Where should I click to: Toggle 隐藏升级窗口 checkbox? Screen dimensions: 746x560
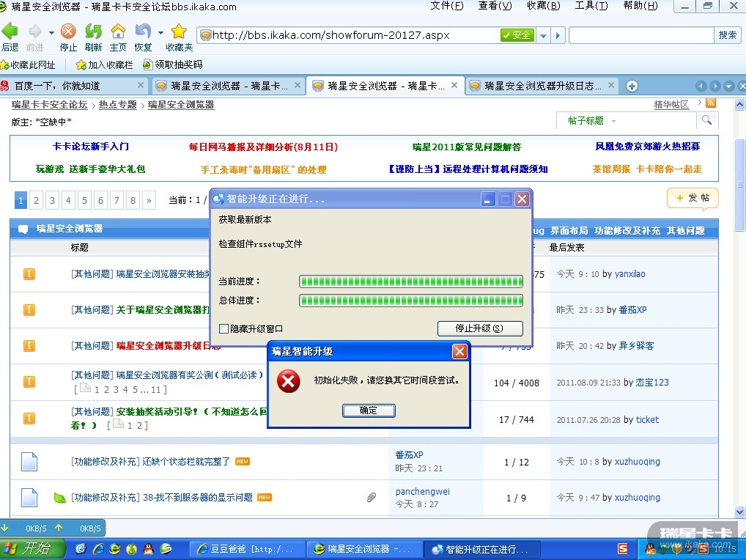pos(224,329)
